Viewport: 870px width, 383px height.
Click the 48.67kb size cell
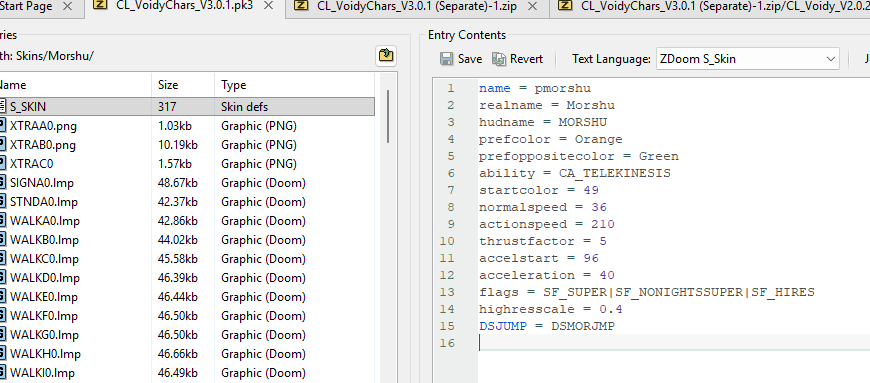(x=178, y=182)
